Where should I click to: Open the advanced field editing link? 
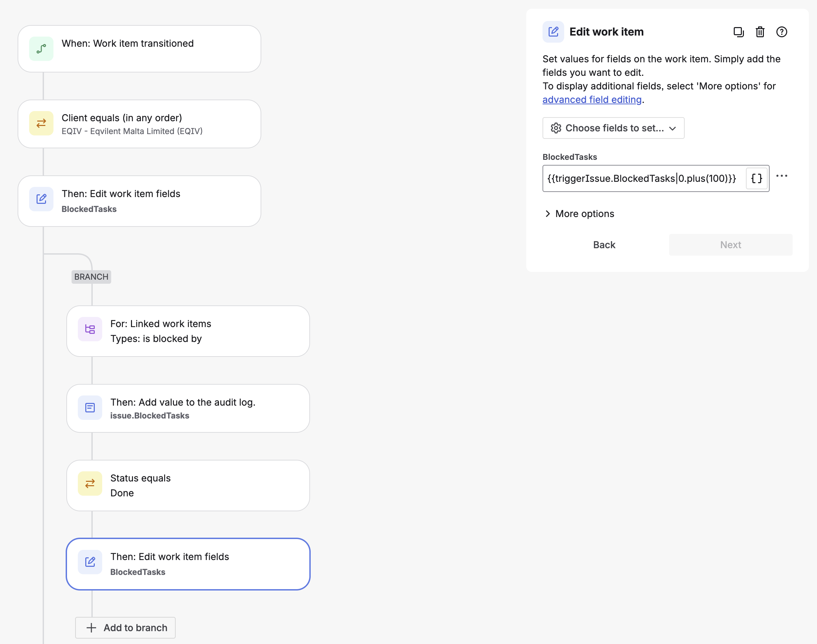point(592,100)
